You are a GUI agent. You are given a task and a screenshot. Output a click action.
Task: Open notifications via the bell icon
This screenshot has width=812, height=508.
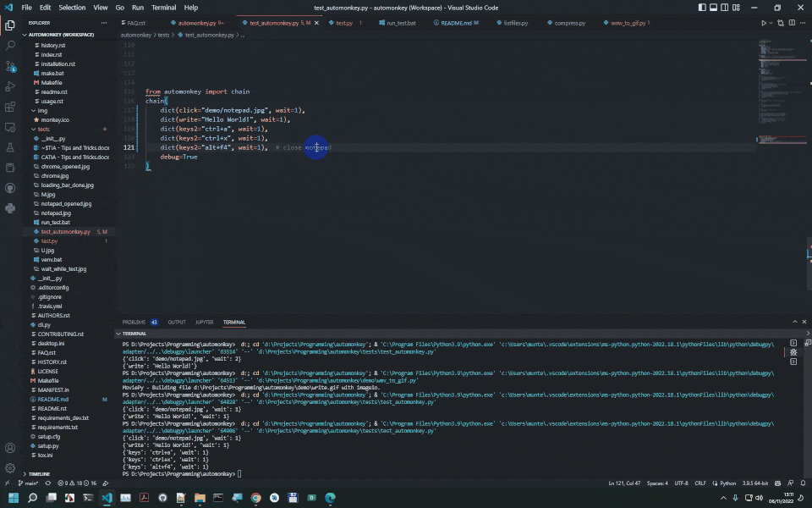tap(802, 483)
